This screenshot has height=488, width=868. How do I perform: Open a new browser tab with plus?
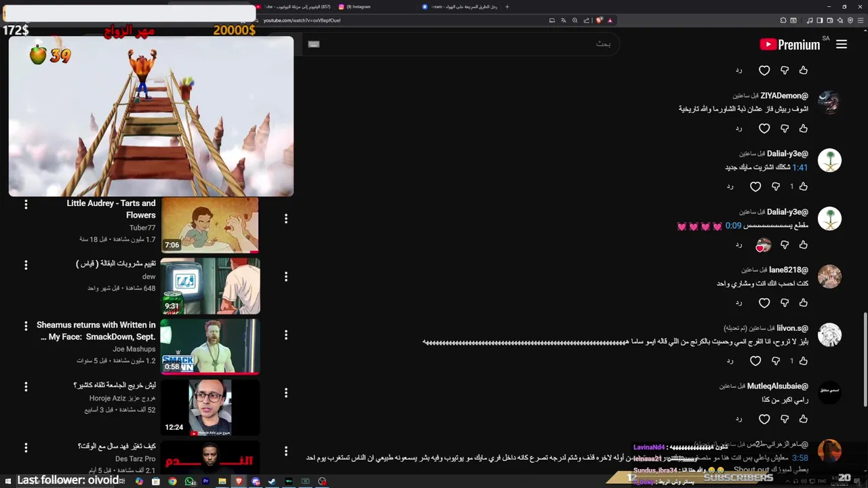pos(507,7)
